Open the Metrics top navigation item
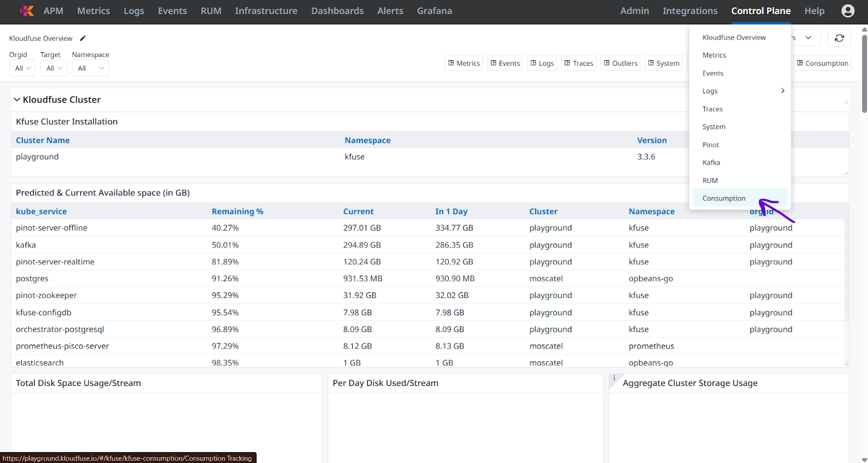This screenshot has height=463, width=868. coord(93,11)
